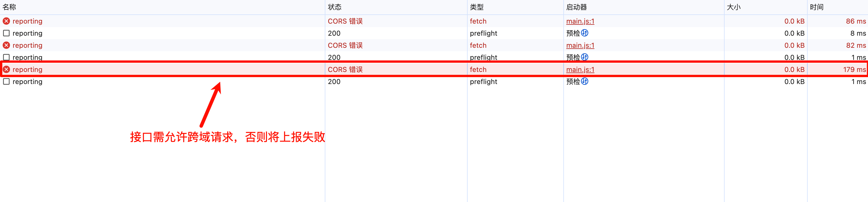Tick the checkbox of second preflight reporting row
This screenshot has width=868, height=202.
coord(6,57)
